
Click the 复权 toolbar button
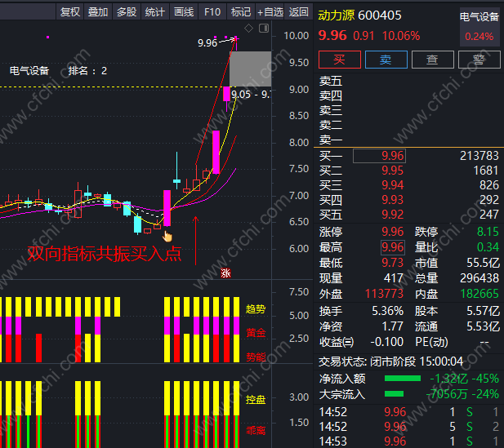pos(70,12)
